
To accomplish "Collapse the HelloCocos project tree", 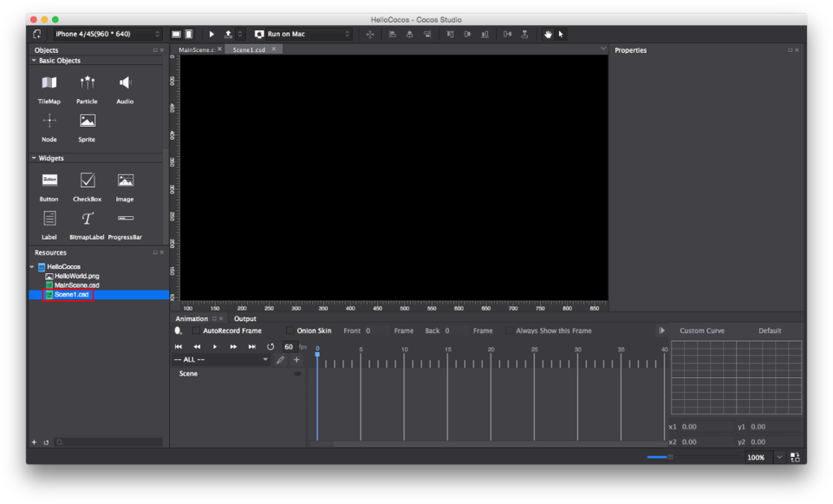I will [x=32, y=267].
